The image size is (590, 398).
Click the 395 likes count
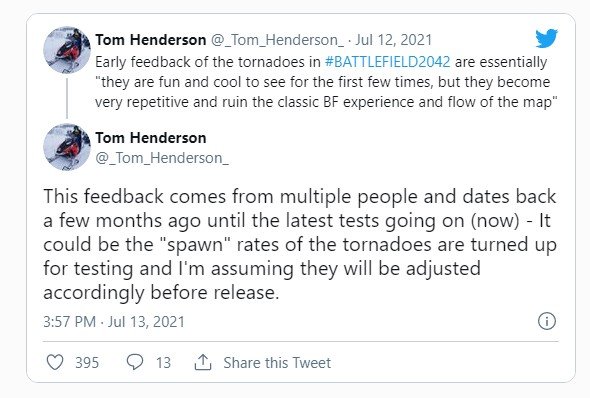tap(87, 363)
